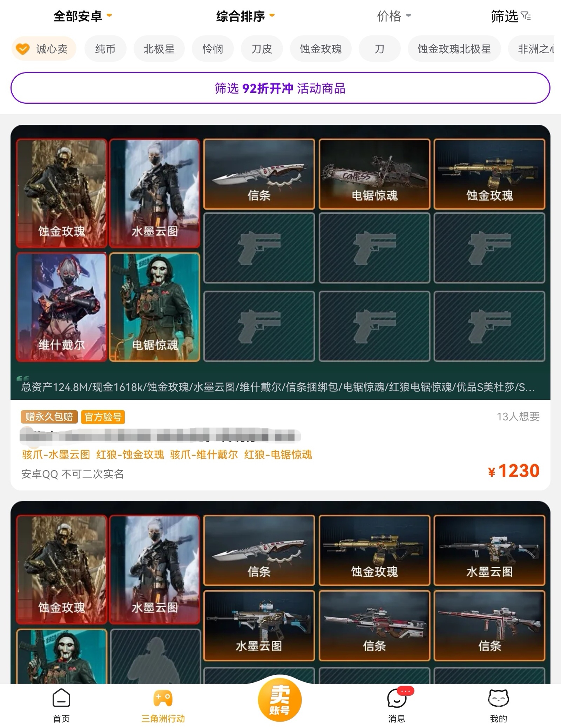Select the 蚀金玫瑰 filter tag
The image size is (561, 728).
321,49
